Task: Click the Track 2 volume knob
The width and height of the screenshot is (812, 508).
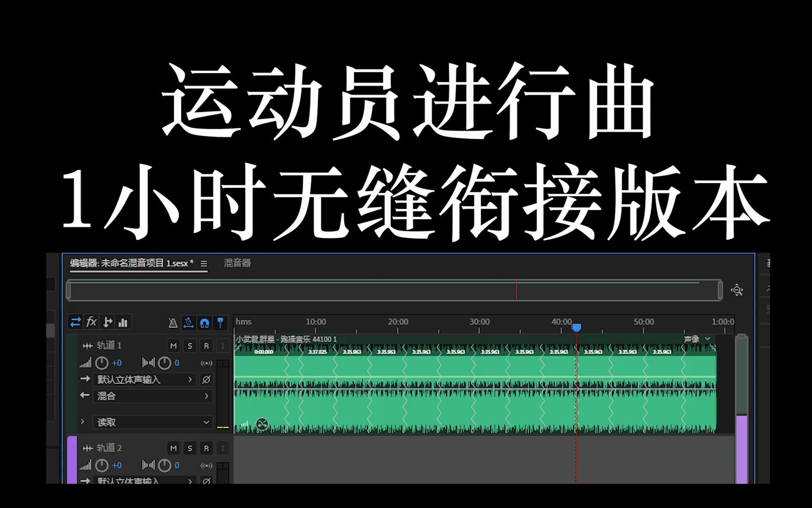Action: (102, 465)
